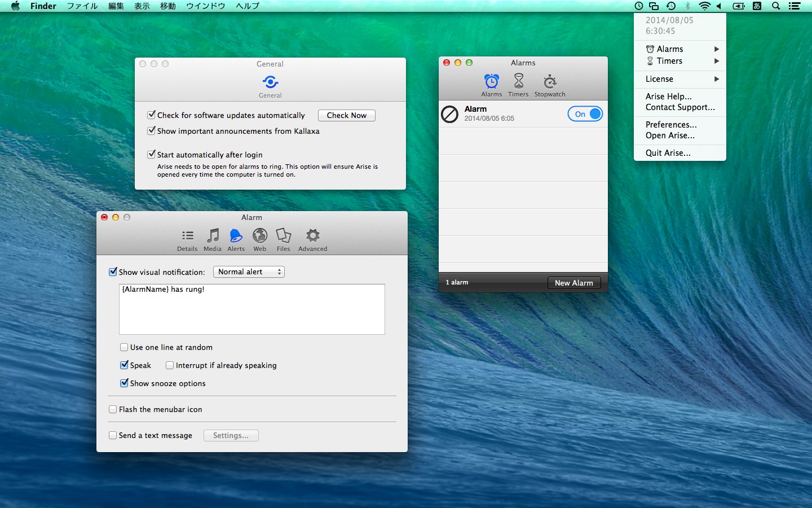Enable Send a text message checkbox
This screenshot has width=812, height=508.
113,435
